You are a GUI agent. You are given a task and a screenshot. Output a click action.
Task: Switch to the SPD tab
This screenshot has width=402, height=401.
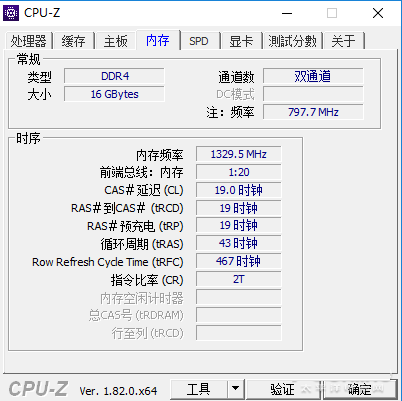coord(199,41)
